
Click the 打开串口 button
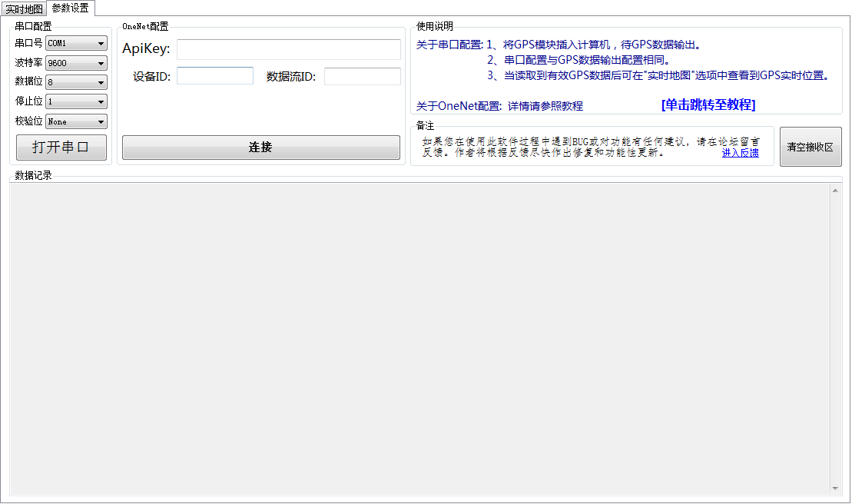[61, 147]
